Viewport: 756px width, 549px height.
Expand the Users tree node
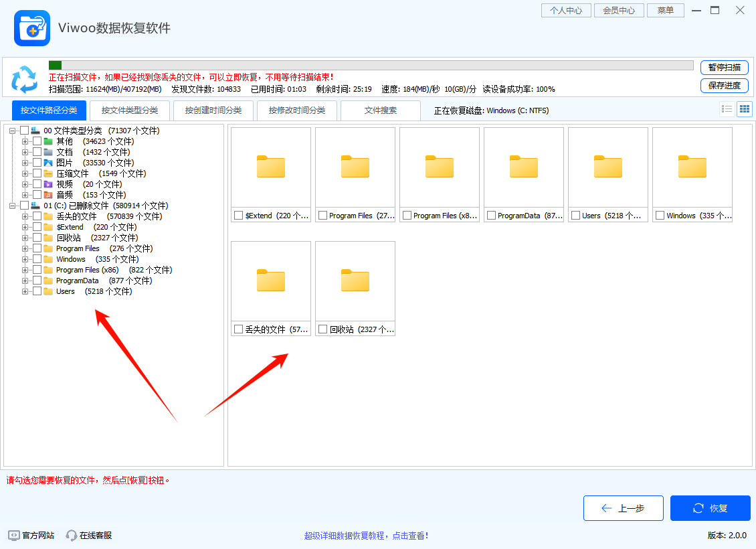tap(25, 291)
